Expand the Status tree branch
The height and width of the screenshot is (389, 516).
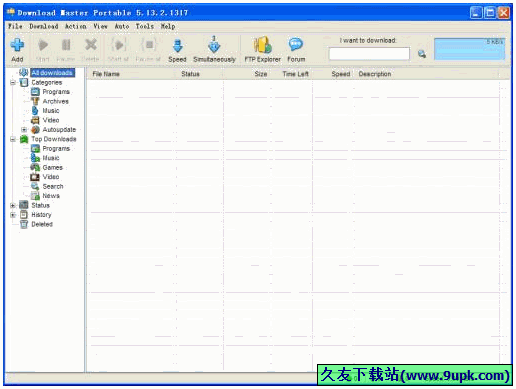[x=13, y=205]
